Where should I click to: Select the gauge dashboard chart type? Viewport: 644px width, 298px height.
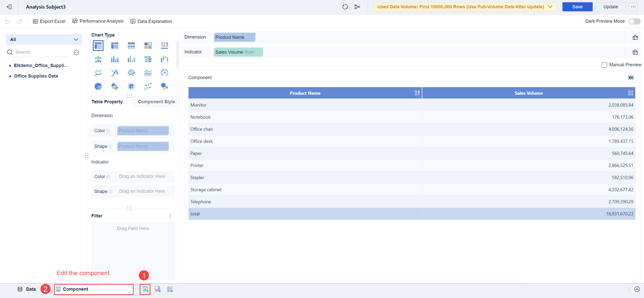pyautogui.click(x=164, y=73)
